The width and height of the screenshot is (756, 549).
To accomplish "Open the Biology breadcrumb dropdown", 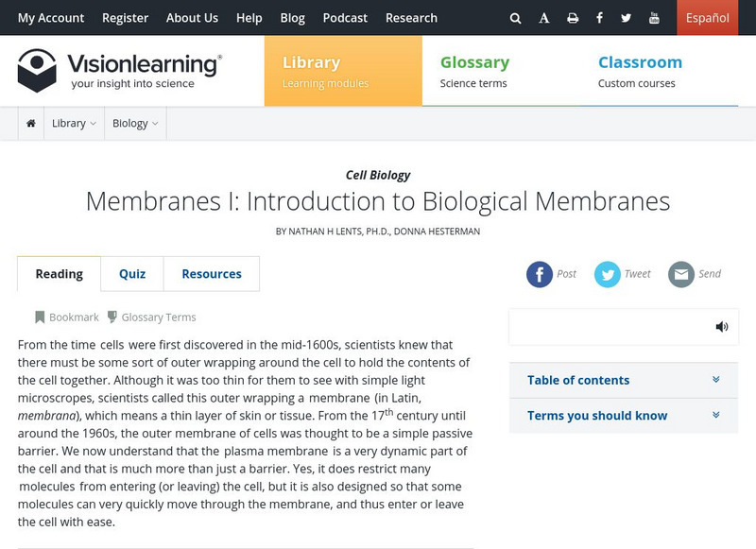I will 135,124.
